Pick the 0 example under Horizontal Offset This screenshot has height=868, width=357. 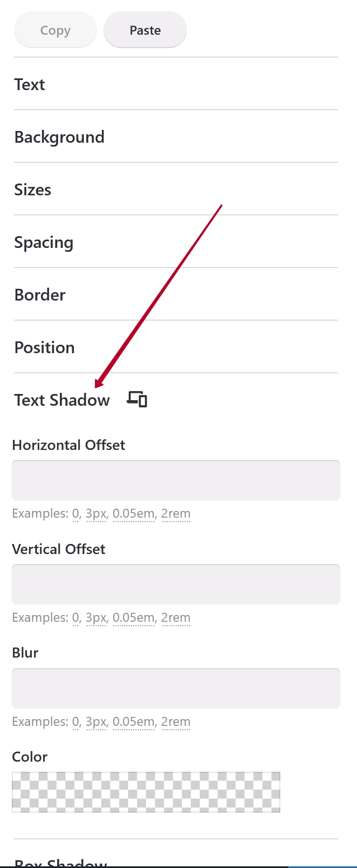[x=76, y=514]
